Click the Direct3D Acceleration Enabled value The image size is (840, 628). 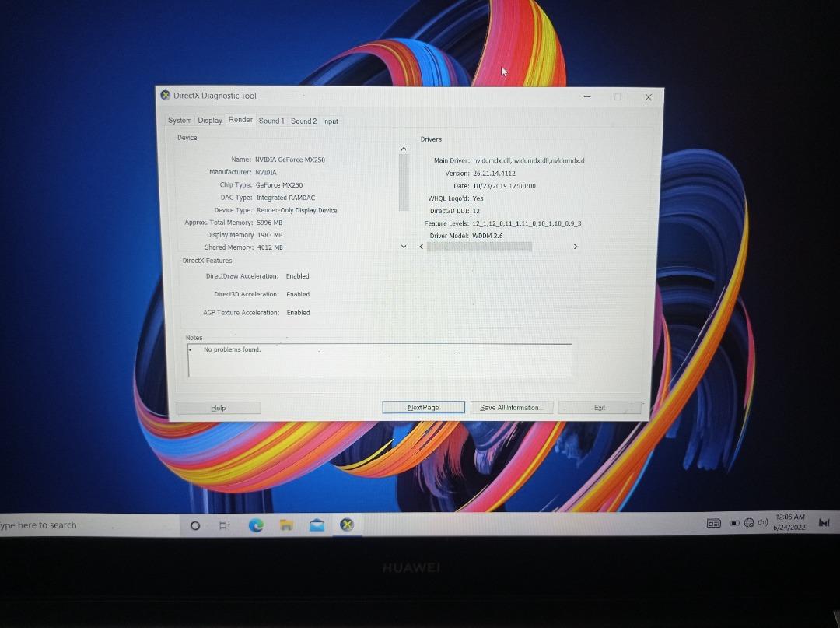click(298, 295)
